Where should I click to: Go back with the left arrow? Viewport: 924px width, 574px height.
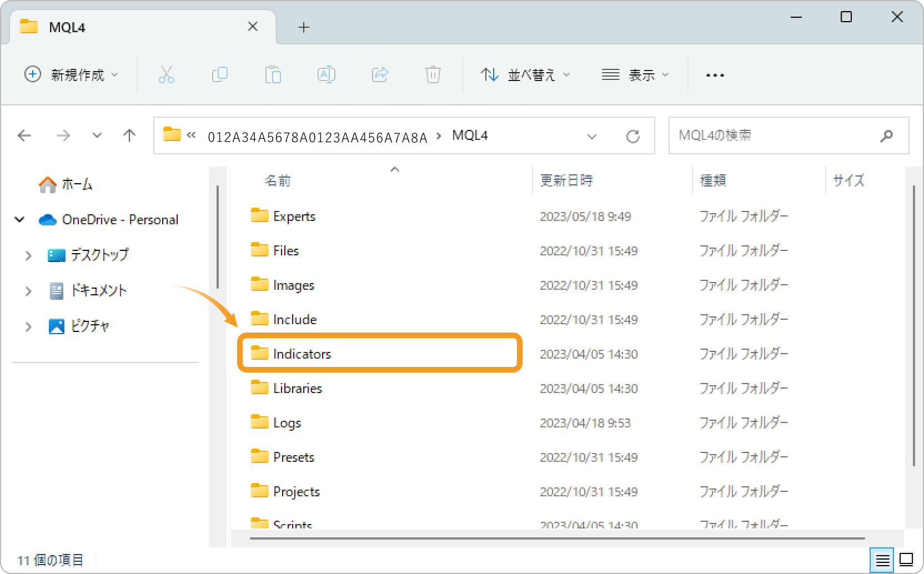(24, 135)
